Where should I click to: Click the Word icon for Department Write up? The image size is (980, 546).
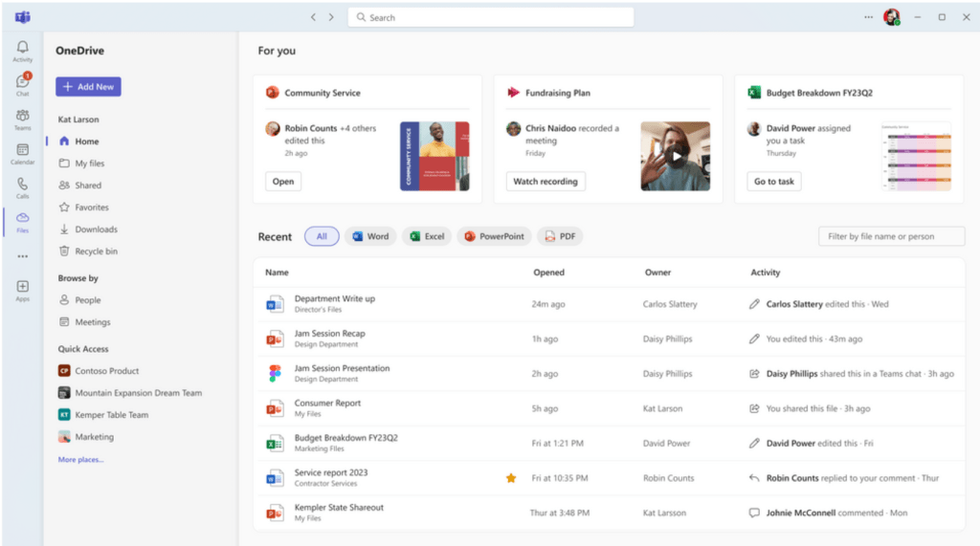275,304
